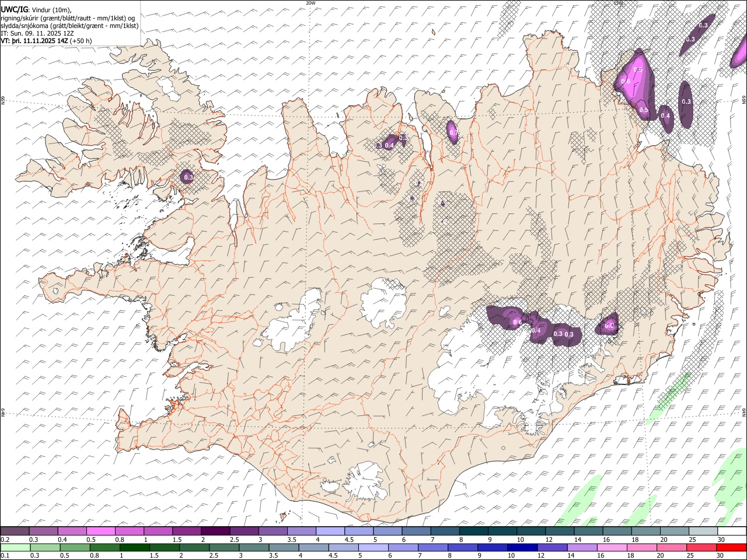Click the white Mýrdalsjökull glacier on the south coast
This screenshot has height=560, width=747.
365,481
